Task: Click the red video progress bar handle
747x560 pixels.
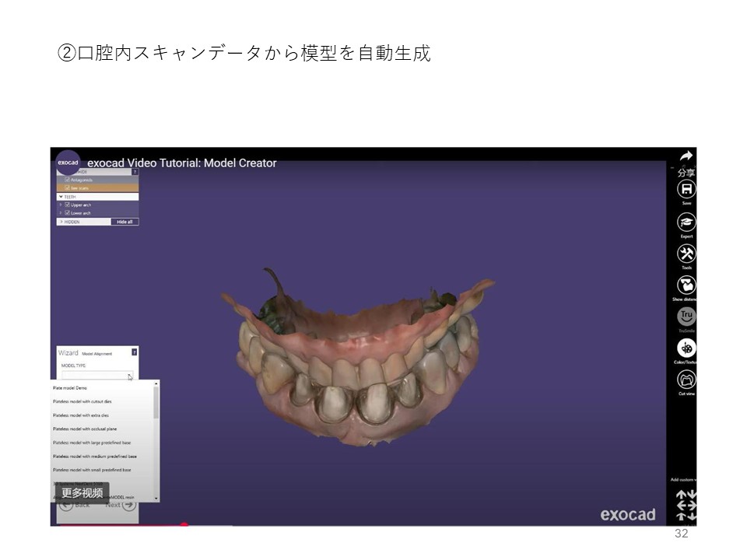Action: point(184,525)
